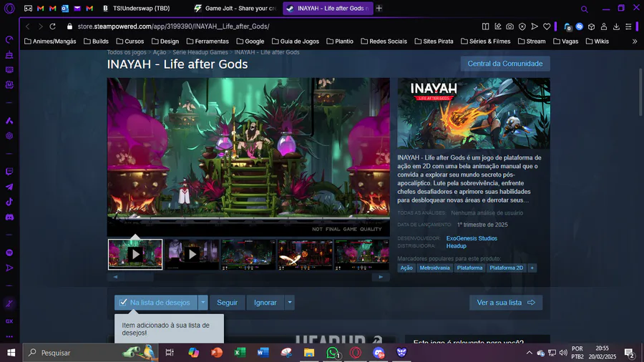This screenshot has width=644, height=362.
Task: Select the Plataforma 2D tag
Action: click(506, 268)
